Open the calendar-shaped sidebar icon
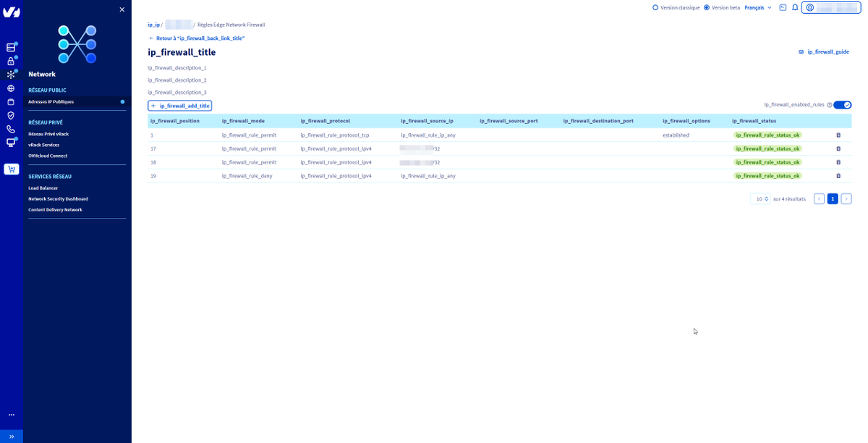The width and height of the screenshot is (868, 443). tap(11, 102)
